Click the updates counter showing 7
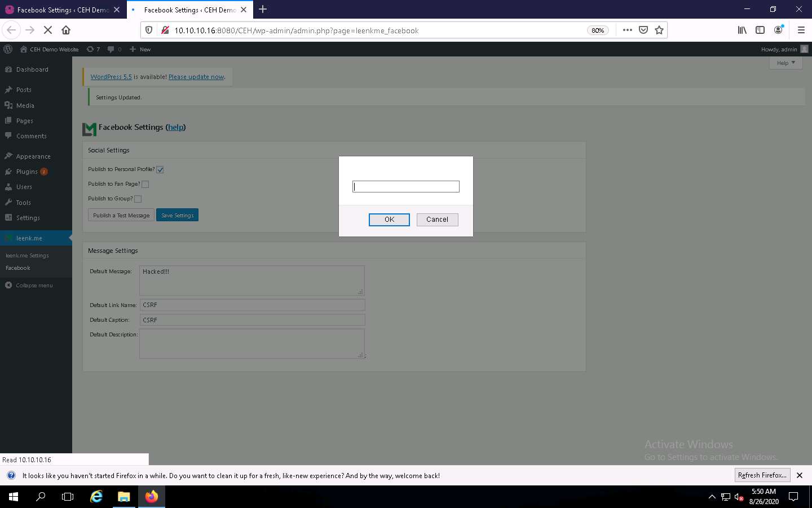 tap(93, 49)
